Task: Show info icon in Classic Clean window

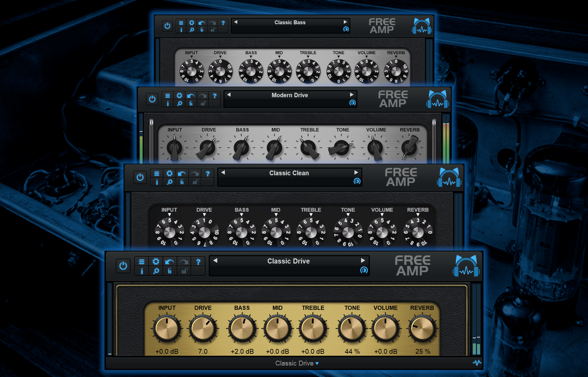Action: click(x=157, y=182)
